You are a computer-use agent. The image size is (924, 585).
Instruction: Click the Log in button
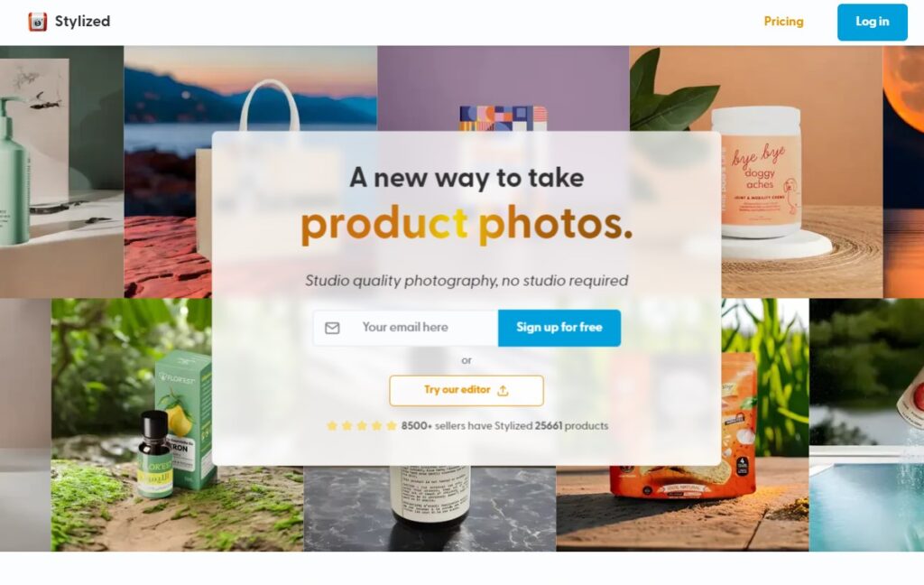[x=873, y=22]
